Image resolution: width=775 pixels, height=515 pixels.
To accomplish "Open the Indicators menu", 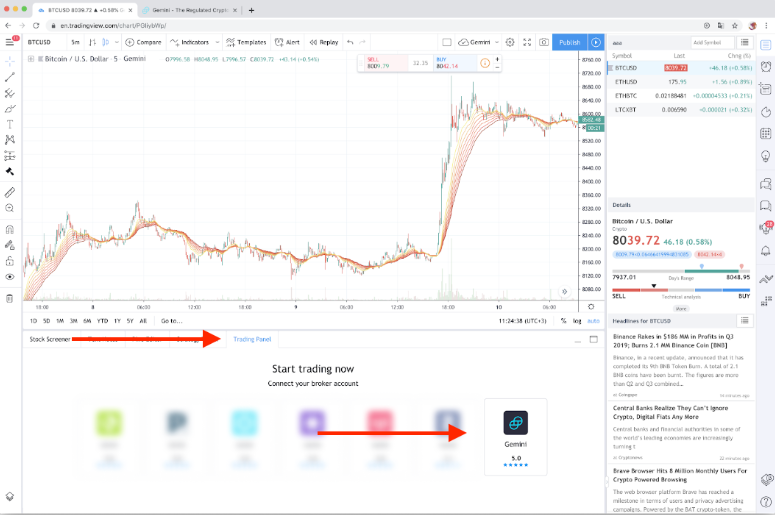I will (190, 43).
